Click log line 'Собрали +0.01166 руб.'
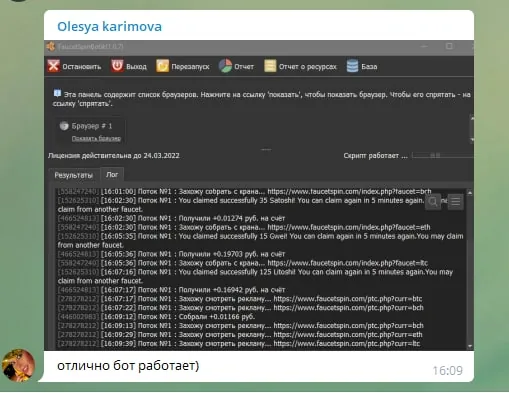This screenshot has height=393, width=509. 156,317
